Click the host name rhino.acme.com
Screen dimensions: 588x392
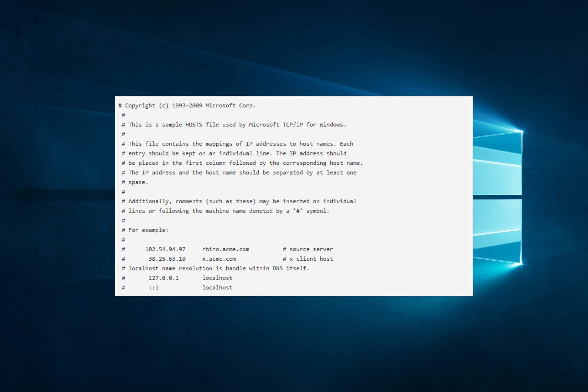click(226, 249)
